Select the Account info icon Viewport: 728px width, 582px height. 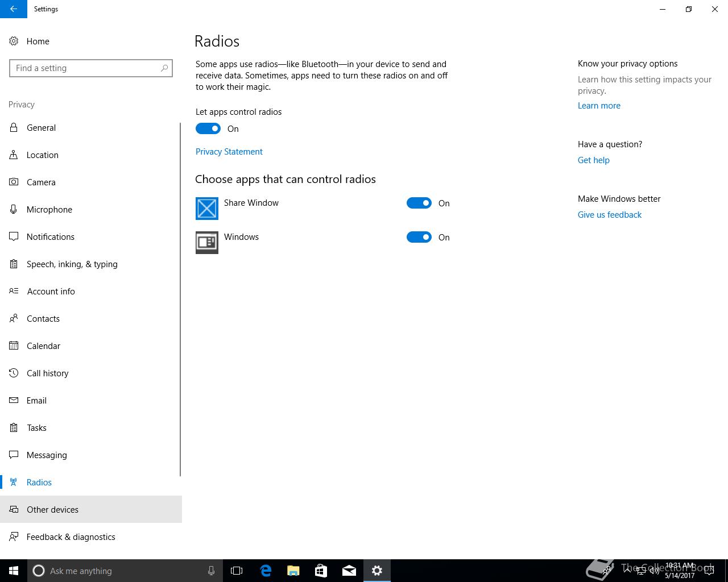tap(14, 292)
